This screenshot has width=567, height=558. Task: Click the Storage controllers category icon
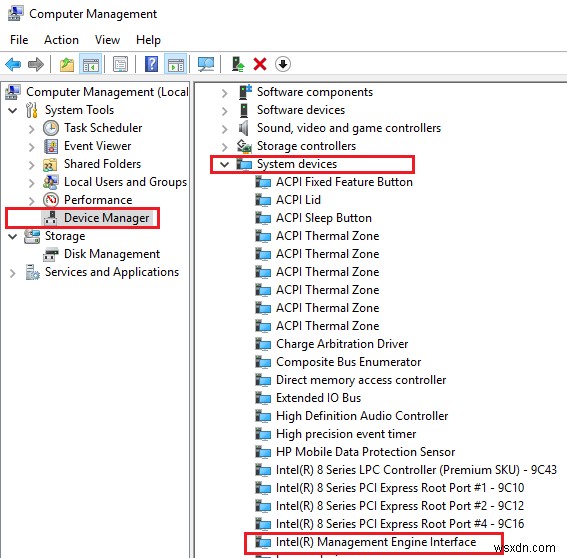244,146
